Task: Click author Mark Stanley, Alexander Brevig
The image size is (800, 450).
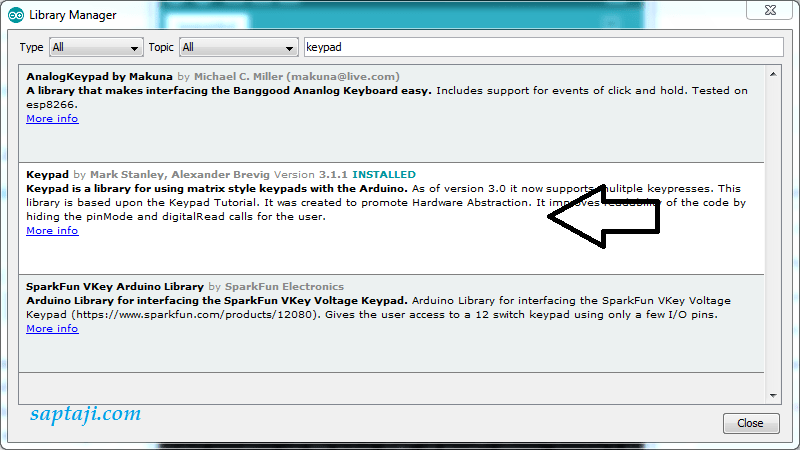Action: point(180,174)
